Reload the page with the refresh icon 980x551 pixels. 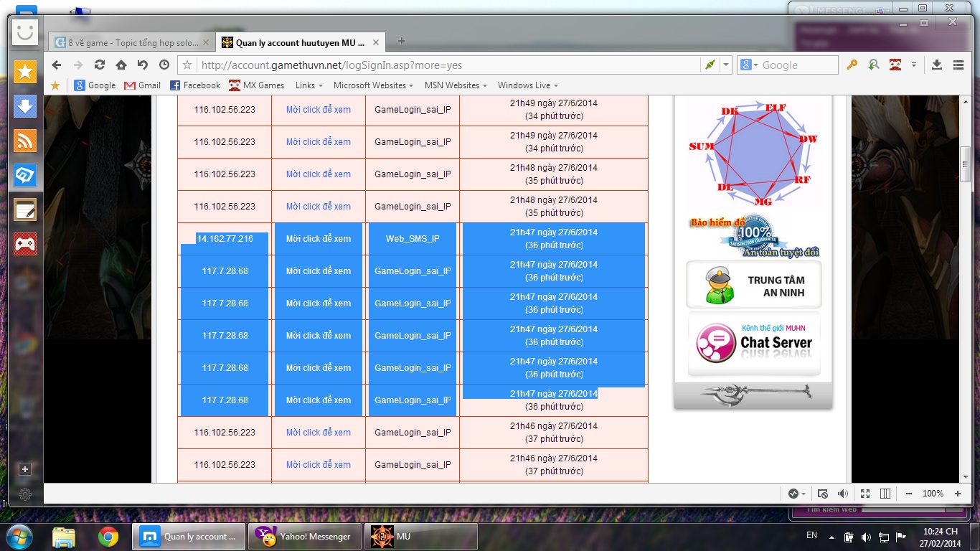[100, 65]
